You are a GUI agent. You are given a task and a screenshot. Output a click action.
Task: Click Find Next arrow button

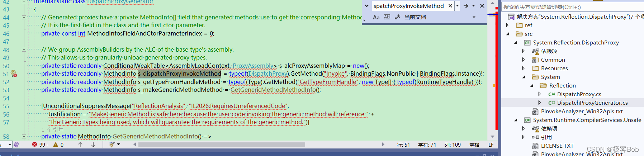click(x=466, y=6)
